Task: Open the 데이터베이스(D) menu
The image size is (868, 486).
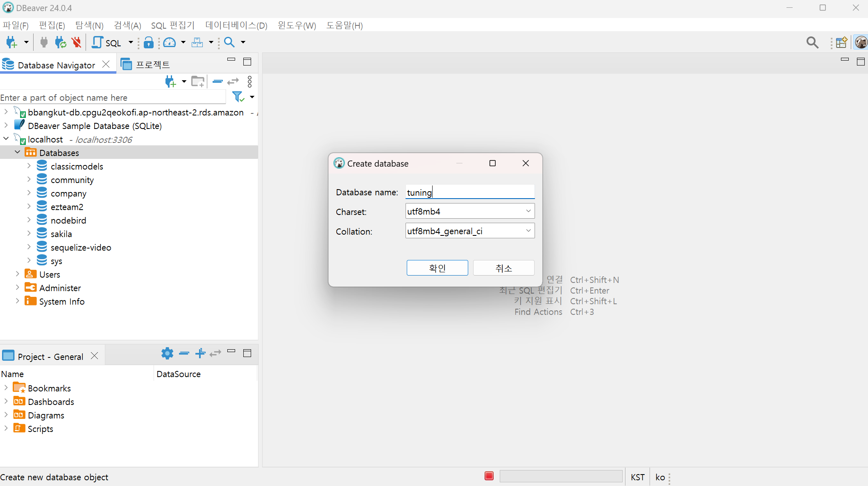Action: [236, 25]
